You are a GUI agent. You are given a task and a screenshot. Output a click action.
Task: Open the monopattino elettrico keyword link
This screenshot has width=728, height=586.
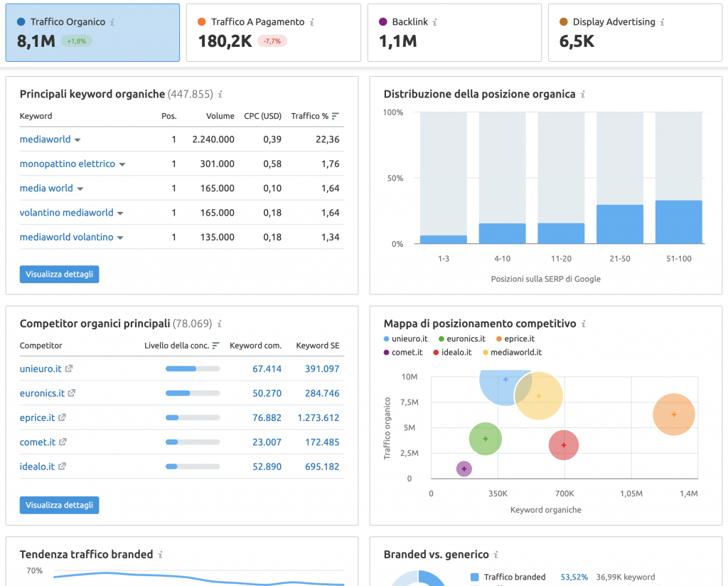click(x=68, y=164)
